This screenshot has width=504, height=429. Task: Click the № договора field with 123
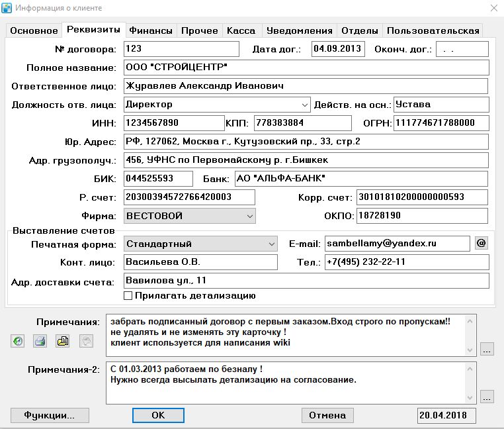(181, 49)
